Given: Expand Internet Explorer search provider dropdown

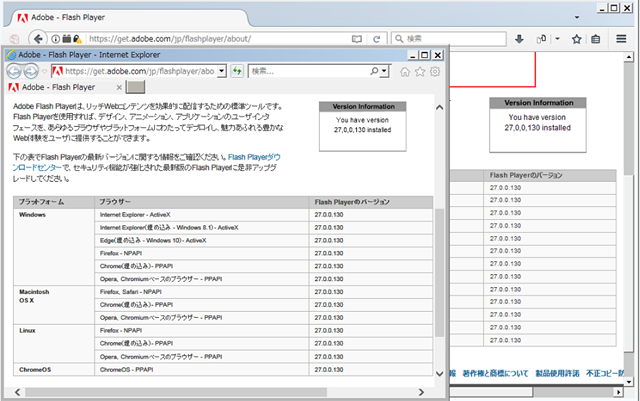Looking at the screenshot, I should tap(384, 71).
